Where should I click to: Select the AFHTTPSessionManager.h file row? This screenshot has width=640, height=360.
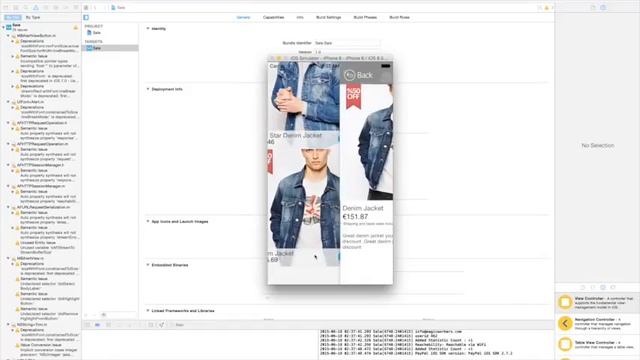click(x=40, y=165)
